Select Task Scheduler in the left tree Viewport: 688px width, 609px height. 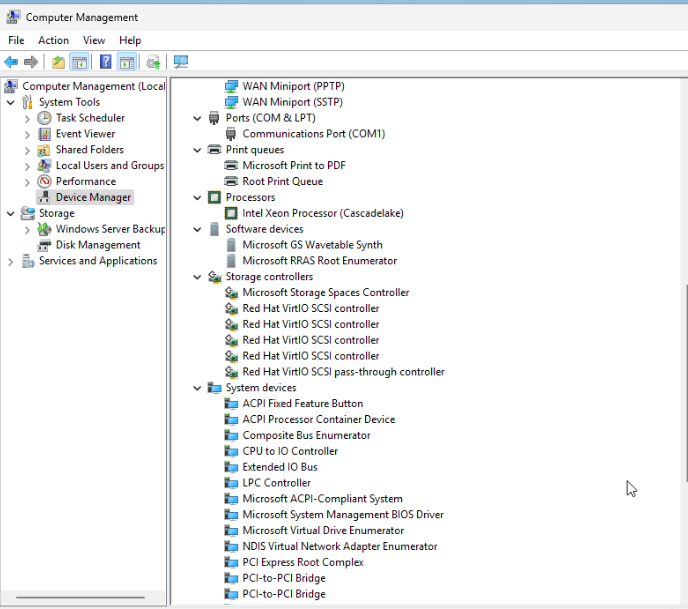point(90,118)
